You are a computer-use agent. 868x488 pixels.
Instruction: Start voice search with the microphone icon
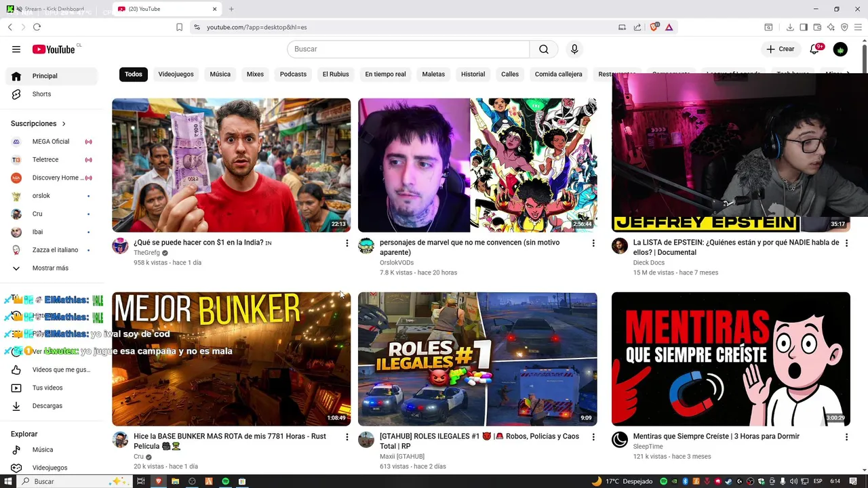[x=574, y=49]
